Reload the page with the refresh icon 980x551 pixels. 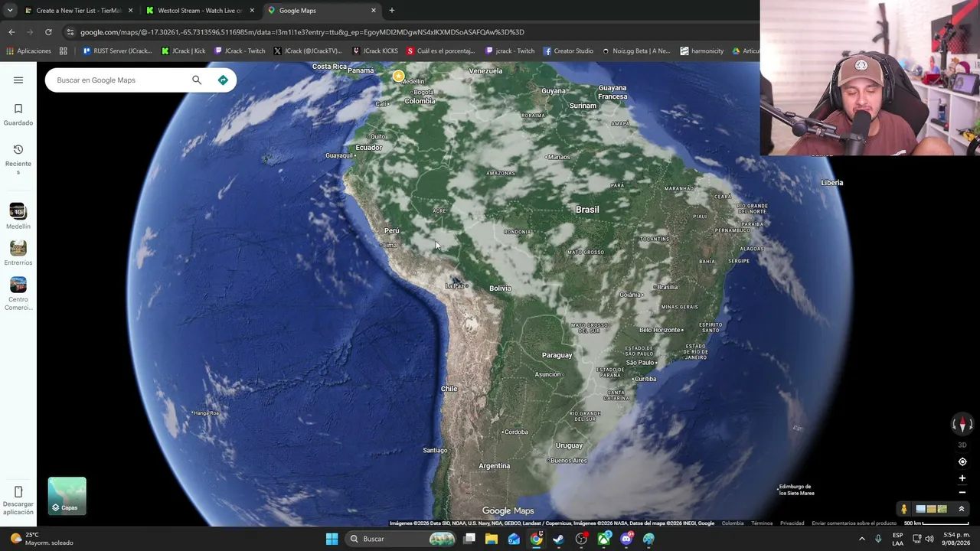pos(48,32)
